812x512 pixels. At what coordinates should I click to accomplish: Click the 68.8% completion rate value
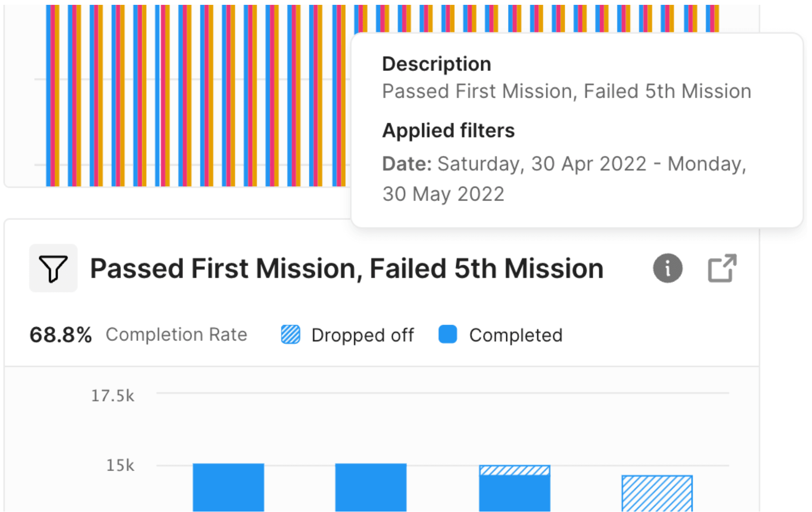click(x=61, y=335)
